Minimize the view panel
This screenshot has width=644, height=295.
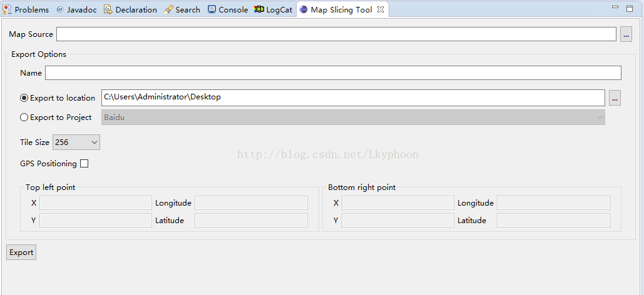point(615,7)
